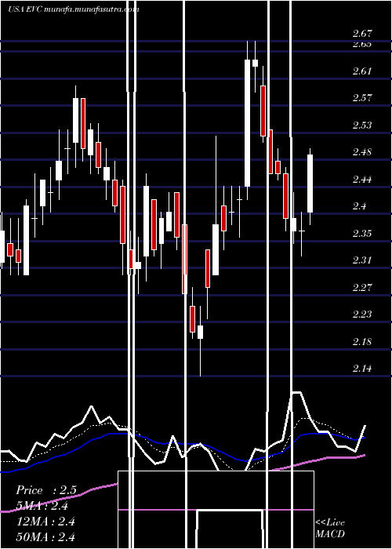The height and width of the screenshot is (549, 392).
Task: Click the Price : 2.5 readout
Action: click(46, 490)
